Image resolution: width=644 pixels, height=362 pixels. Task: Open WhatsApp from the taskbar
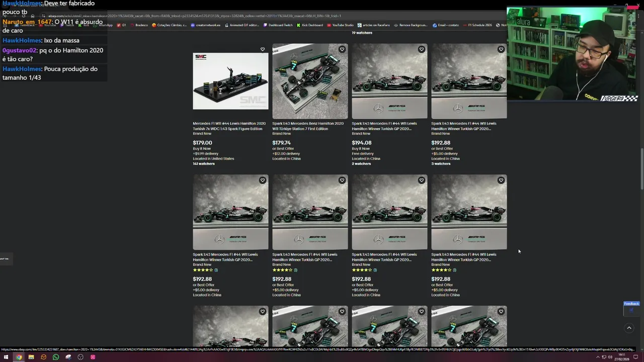(x=56, y=357)
